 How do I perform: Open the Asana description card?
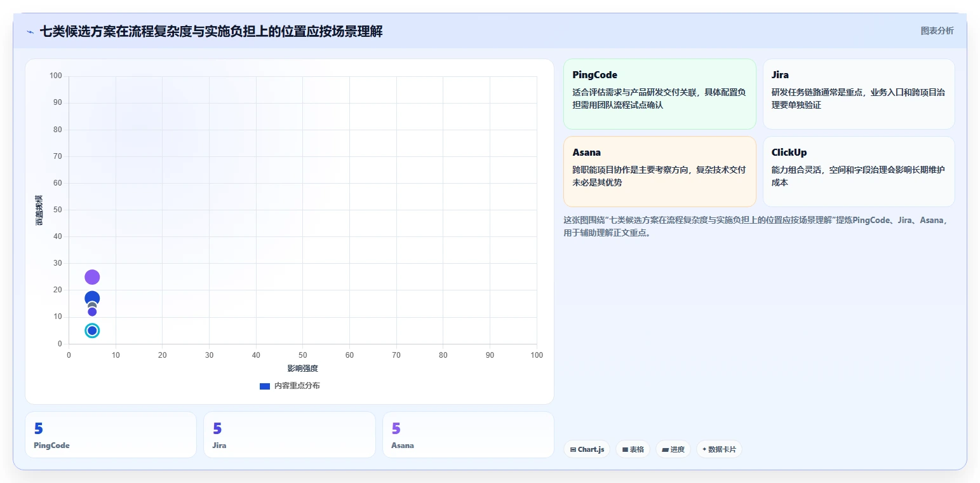coord(659,172)
